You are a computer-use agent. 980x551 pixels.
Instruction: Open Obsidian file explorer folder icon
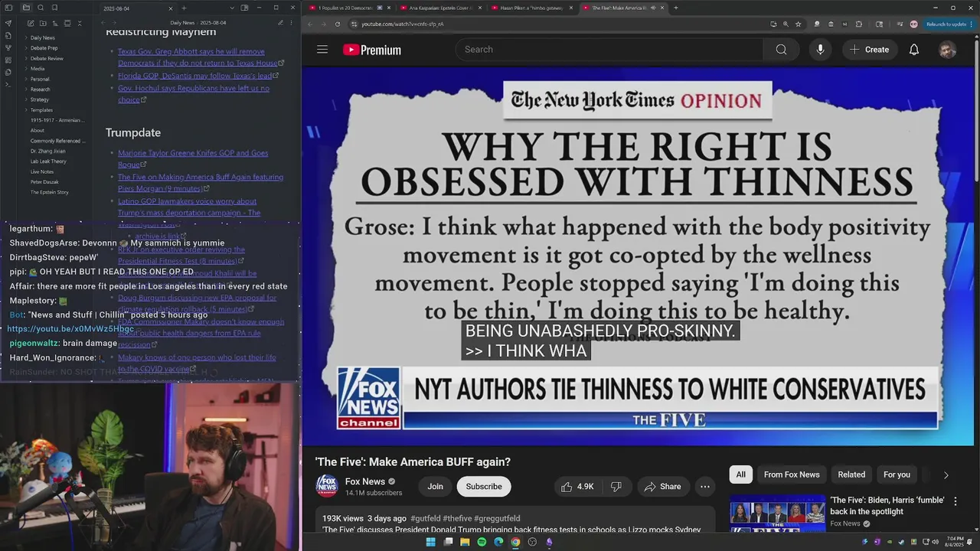point(26,8)
